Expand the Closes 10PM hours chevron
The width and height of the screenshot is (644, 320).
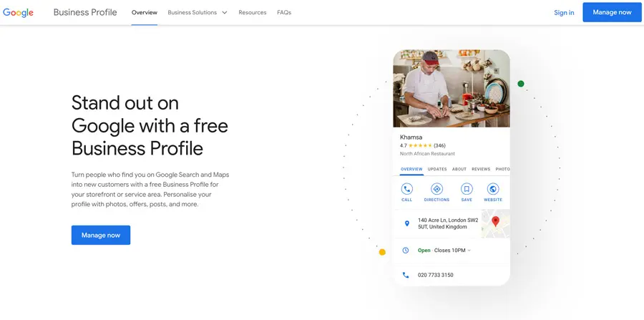(x=469, y=251)
